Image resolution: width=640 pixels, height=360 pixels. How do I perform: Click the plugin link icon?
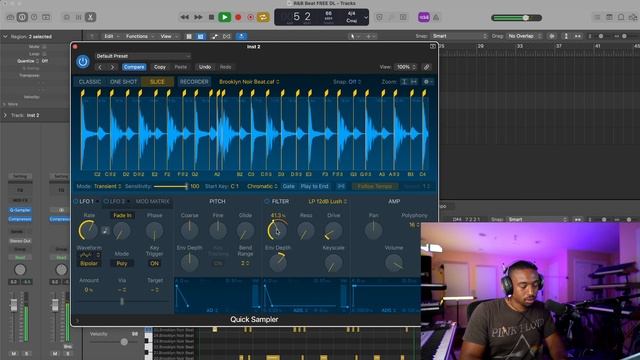pos(426,67)
